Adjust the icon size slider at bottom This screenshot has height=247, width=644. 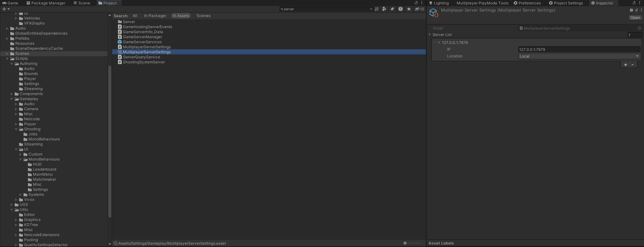(405, 243)
